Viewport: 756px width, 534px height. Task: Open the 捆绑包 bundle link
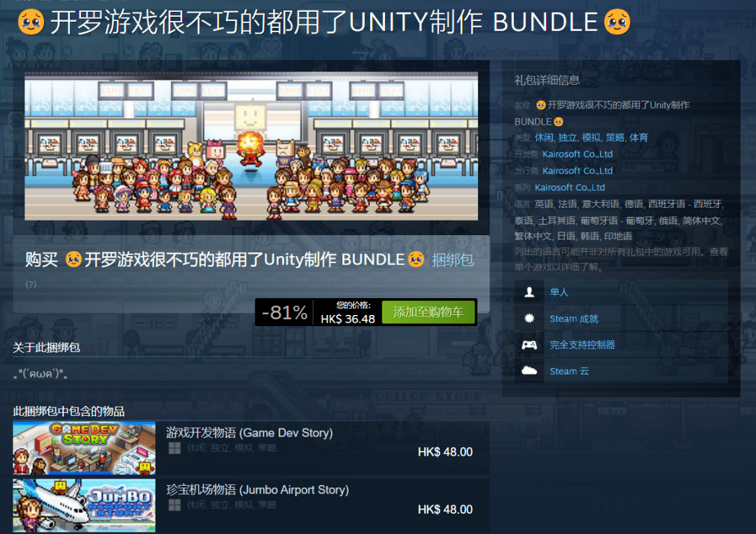pyautogui.click(x=452, y=260)
